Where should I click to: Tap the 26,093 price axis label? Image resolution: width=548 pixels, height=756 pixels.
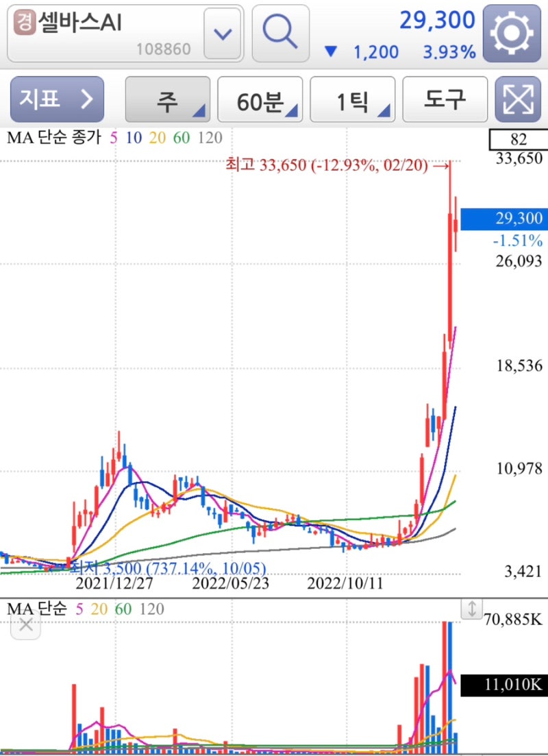pyautogui.click(x=519, y=261)
